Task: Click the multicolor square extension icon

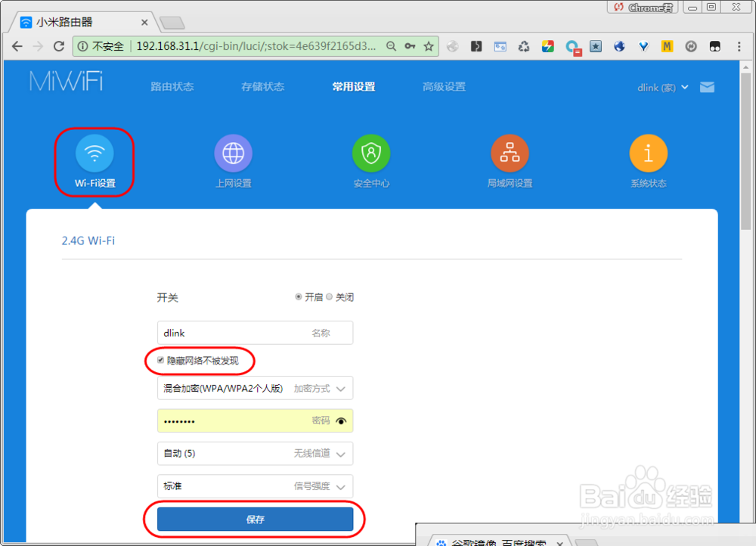Action: pyautogui.click(x=547, y=46)
